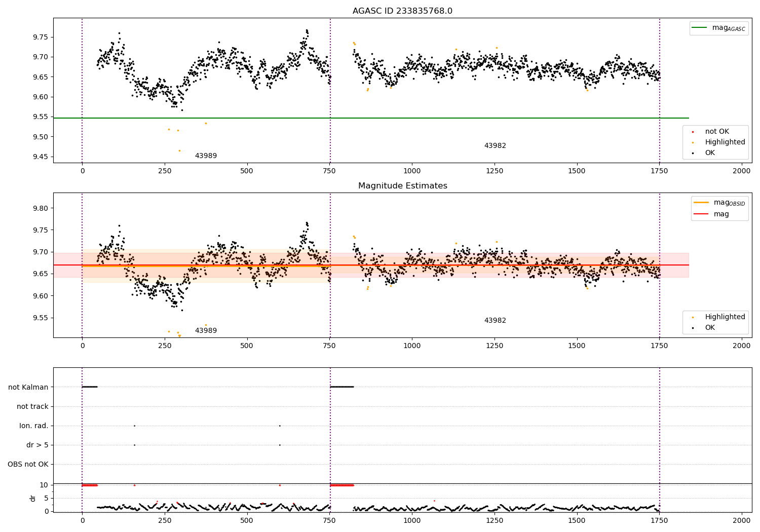Click the 43982 annotation in Magnitude Estimates plot
Image resolution: width=760 pixels, height=532 pixels.
coord(495,321)
